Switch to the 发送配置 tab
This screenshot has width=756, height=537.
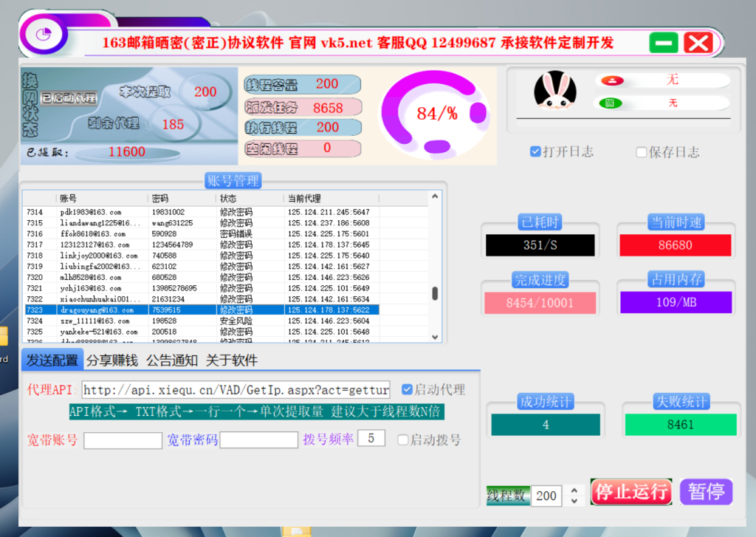coord(52,360)
